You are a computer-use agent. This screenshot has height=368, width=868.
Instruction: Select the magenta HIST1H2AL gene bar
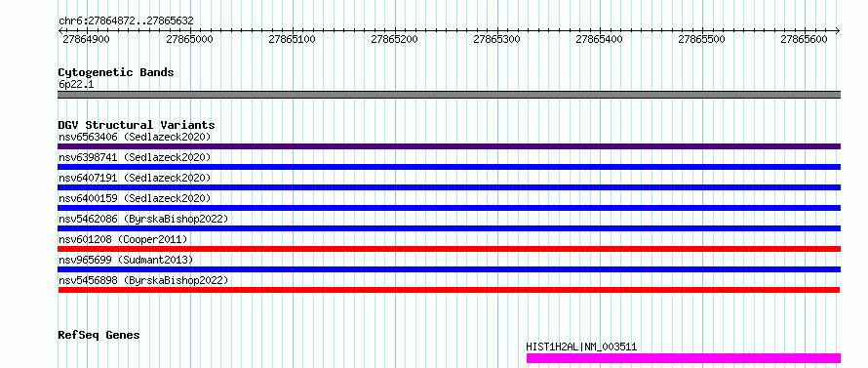(684, 358)
